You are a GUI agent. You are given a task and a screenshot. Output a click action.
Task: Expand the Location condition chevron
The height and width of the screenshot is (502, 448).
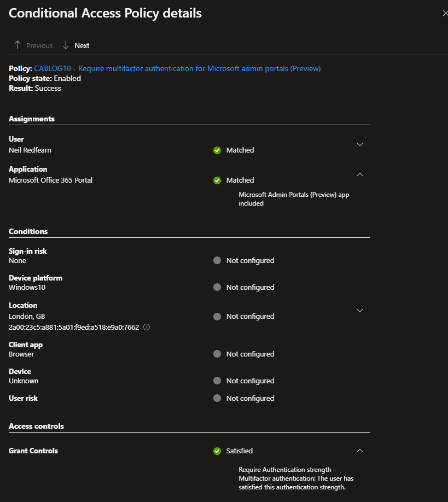coord(359,311)
